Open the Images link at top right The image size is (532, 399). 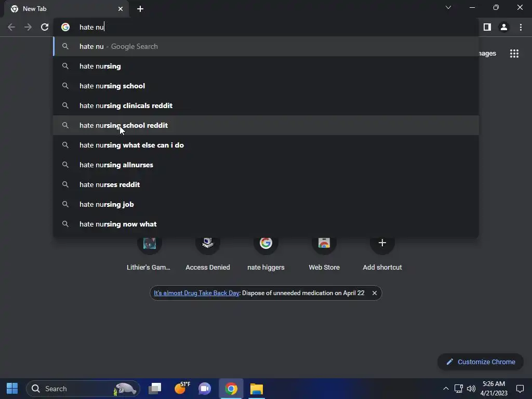pos(487,54)
